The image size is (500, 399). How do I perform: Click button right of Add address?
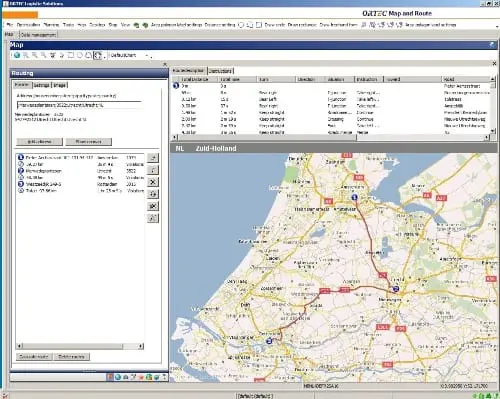[x=89, y=142]
